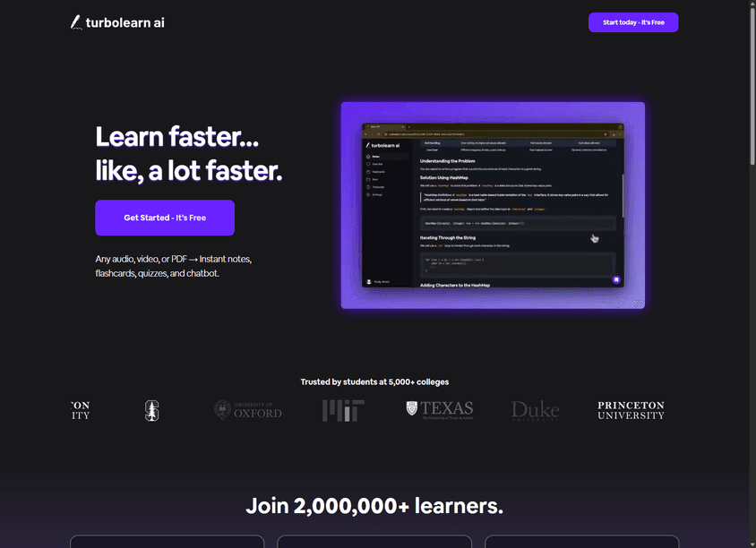Image resolution: width=756 pixels, height=548 pixels.
Task: Click the turbolearn ai logo inside demo preview
Action: click(382, 145)
